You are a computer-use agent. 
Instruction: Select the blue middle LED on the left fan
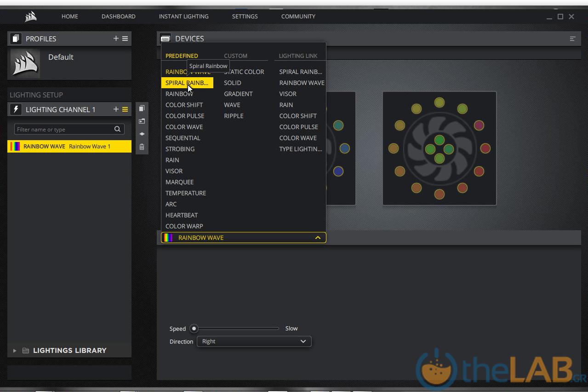pyautogui.click(x=344, y=148)
